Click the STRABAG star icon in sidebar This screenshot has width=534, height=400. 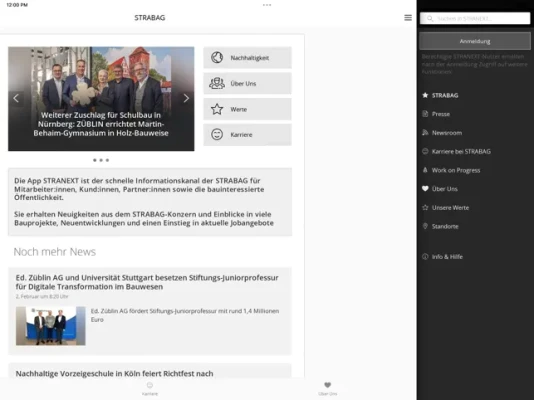tap(425, 95)
